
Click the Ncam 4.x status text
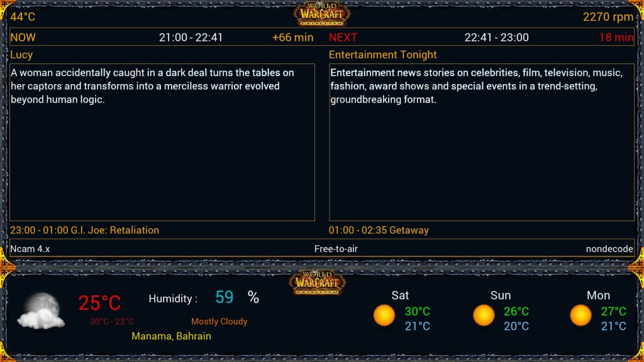click(x=30, y=249)
